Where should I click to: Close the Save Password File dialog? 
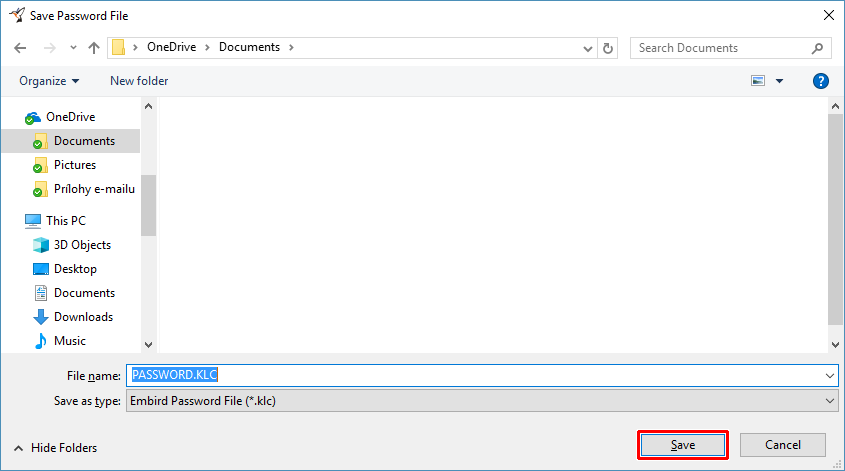(829, 15)
